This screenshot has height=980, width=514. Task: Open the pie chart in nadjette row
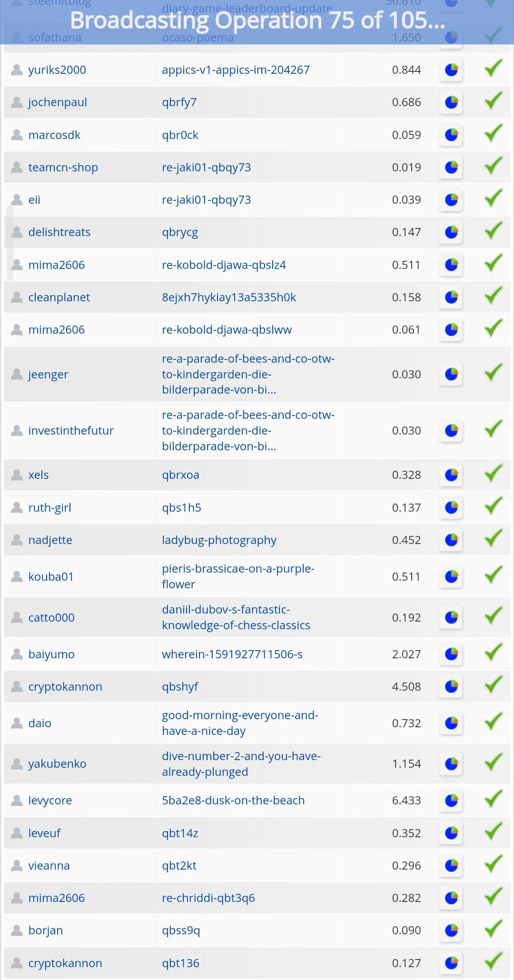(x=451, y=540)
